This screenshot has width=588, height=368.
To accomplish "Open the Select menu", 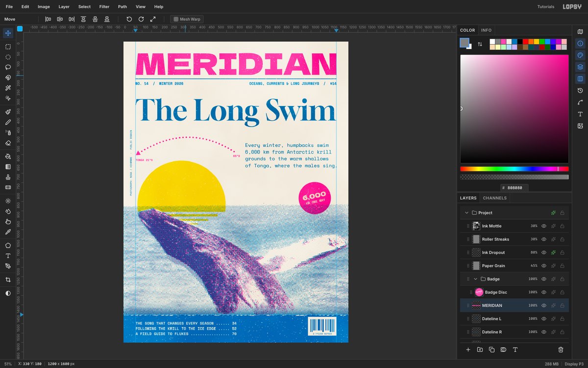I will (x=84, y=7).
